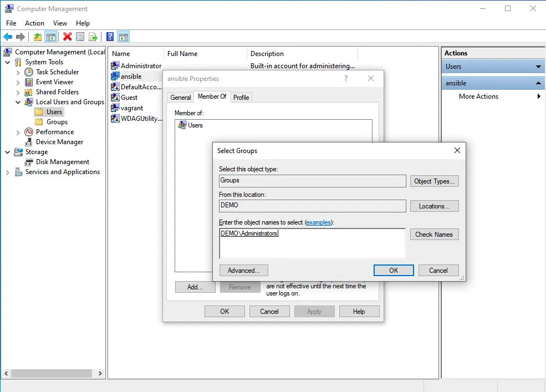The image size is (546, 392).
Task: Click the Guest user account icon
Action: click(115, 97)
